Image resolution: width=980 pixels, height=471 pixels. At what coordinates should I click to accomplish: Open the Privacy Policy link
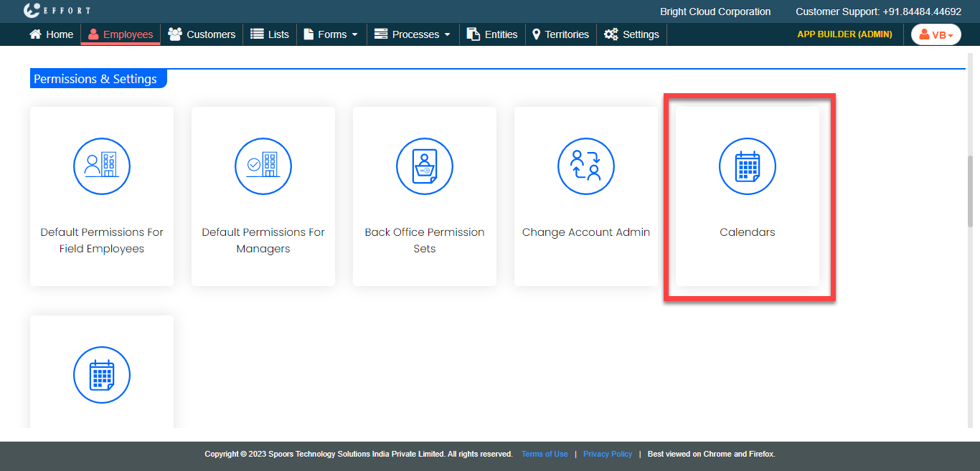click(x=608, y=454)
